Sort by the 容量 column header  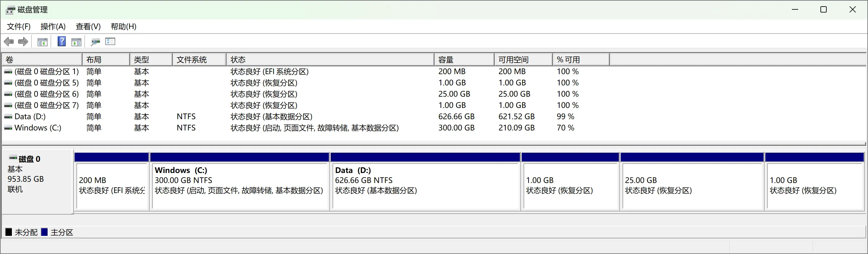click(465, 59)
